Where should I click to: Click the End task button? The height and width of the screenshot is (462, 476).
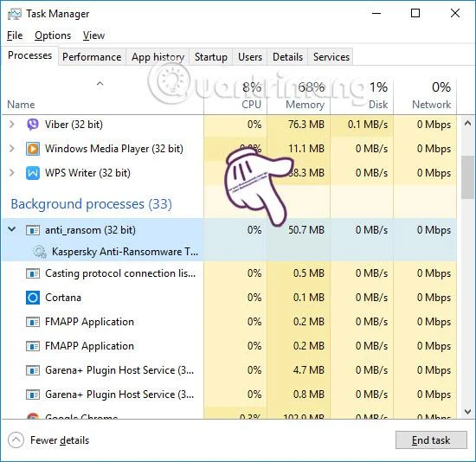click(431, 440)
